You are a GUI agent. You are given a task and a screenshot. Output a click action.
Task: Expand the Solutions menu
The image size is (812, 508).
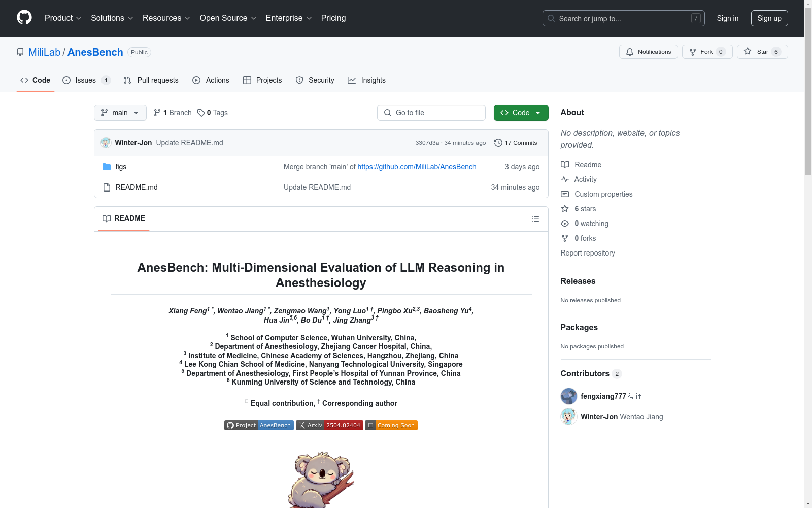click(x=112, y=18)
